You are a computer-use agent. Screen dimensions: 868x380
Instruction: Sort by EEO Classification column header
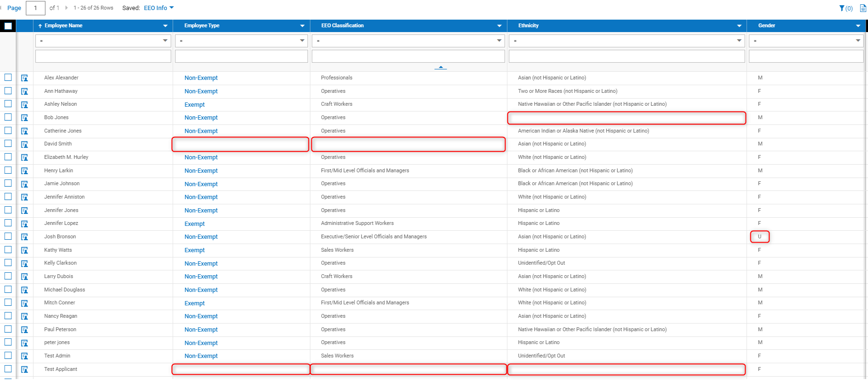(x=342, y=26)
